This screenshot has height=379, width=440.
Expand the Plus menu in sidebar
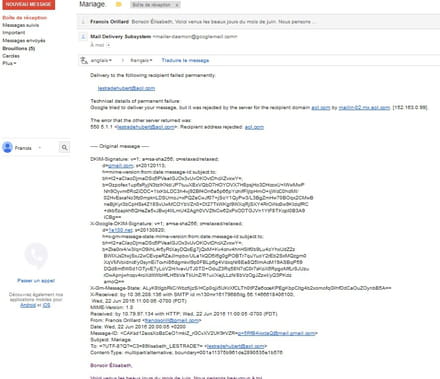[x=9, y=63]
